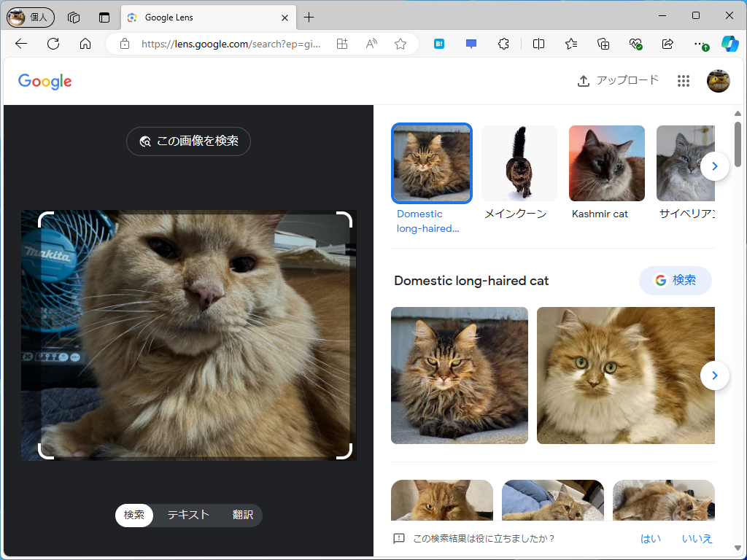Click the この画像を検索 button
This screenshot has height=560, width=747.
[x=188, y=141]
